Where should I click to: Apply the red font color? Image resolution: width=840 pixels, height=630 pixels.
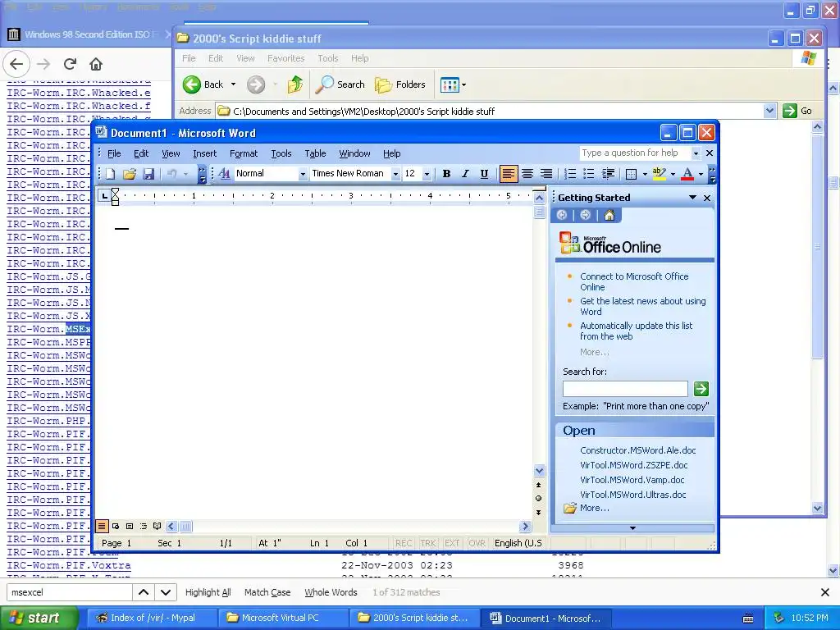click(x=687, y=174)
